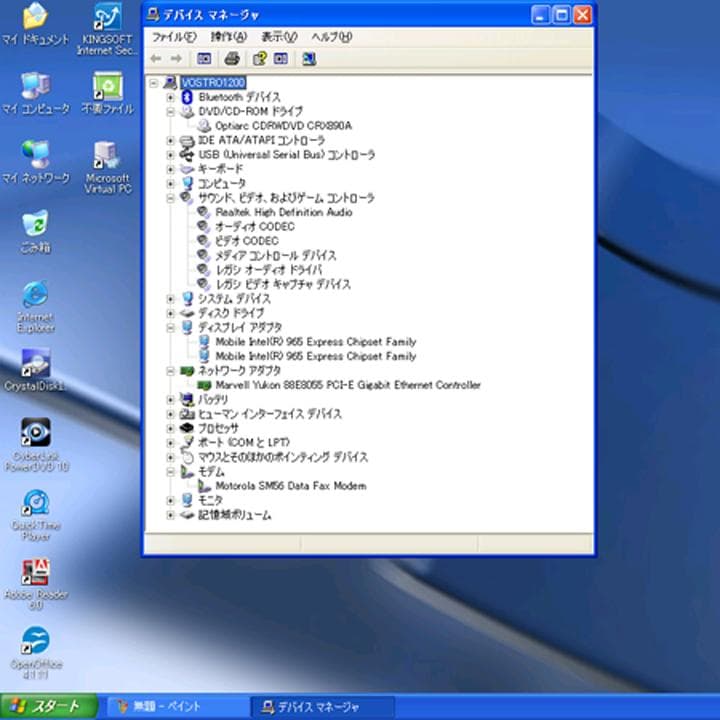Collapse the VOSTRO1200 root node
This screenshot has width=720, height=720.
point(154,83)
